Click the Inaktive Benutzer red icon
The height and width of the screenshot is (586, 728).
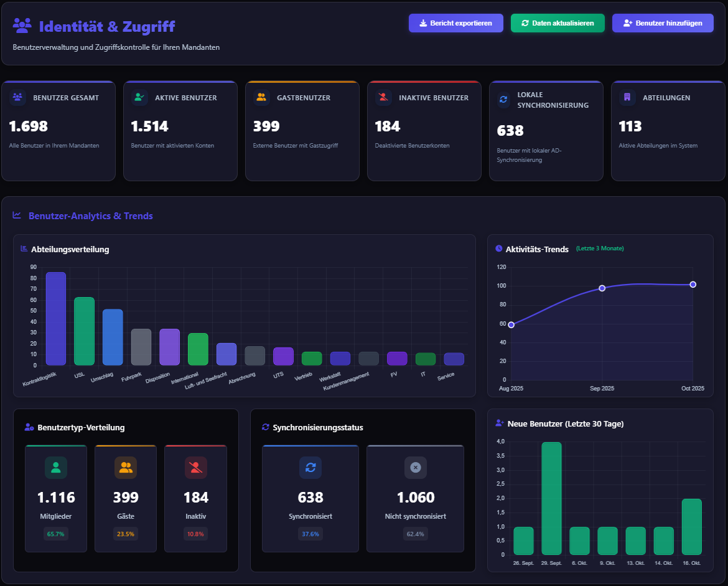pyautogui.click(x=383, y=97)
